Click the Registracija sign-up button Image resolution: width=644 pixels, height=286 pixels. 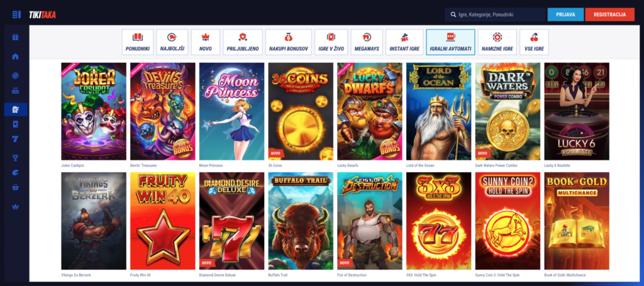(x=609, y=15)
